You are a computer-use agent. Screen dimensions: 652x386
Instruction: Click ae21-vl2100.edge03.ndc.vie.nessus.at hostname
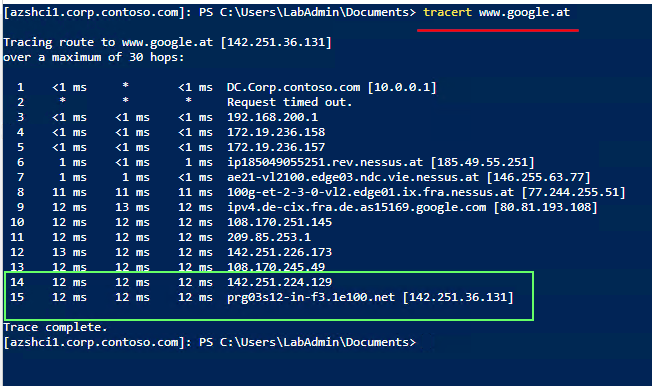click(353, 177)
